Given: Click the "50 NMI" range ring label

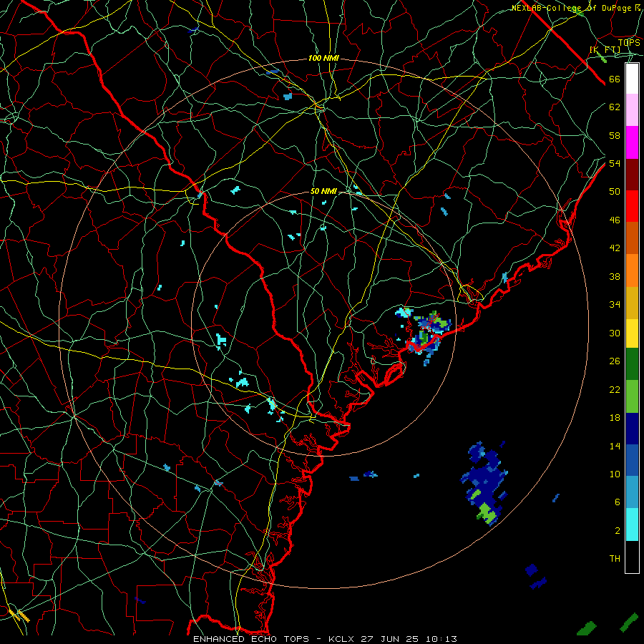Looking at the screenshot, I should pyautogui.click(x=323, y=191).
